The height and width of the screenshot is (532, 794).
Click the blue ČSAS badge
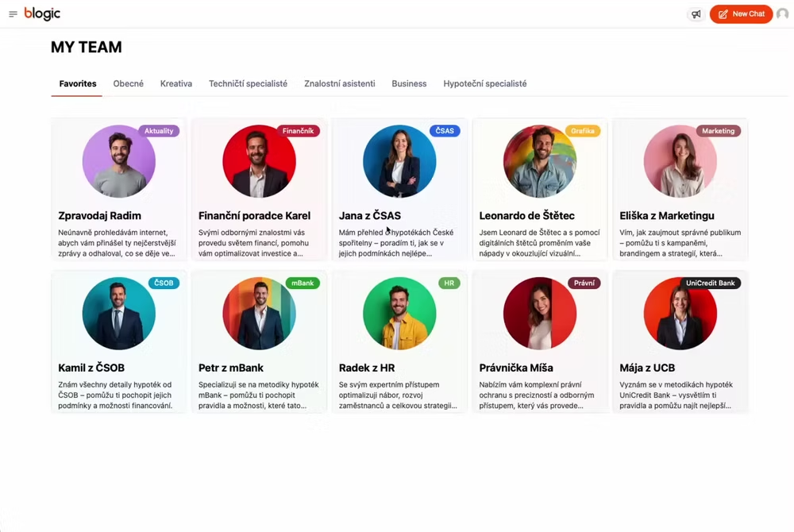click(x=445, y=131)
